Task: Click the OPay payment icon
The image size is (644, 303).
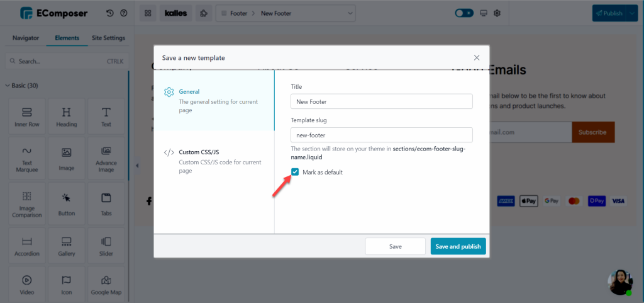Action: click(596, 201)
